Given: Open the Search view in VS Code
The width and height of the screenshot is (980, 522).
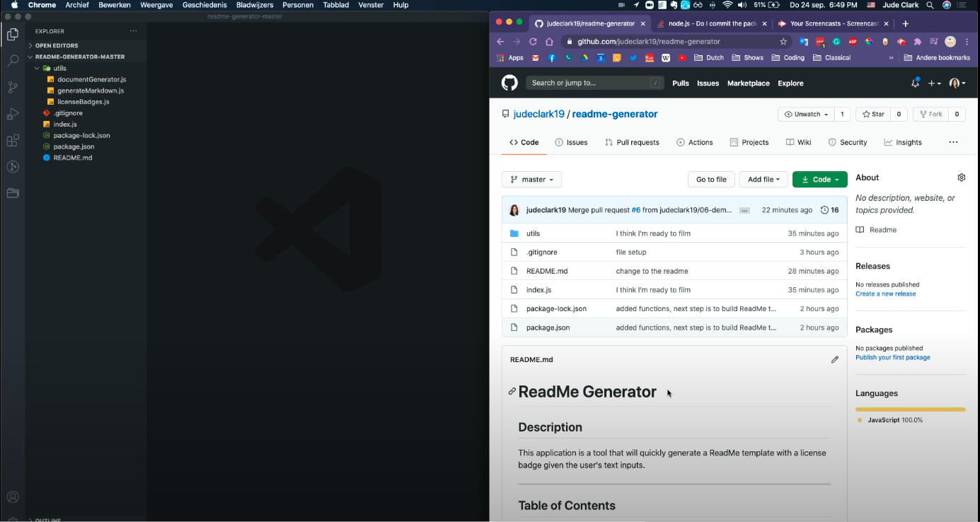Looking at the screenshot, I should pos(13,61).
